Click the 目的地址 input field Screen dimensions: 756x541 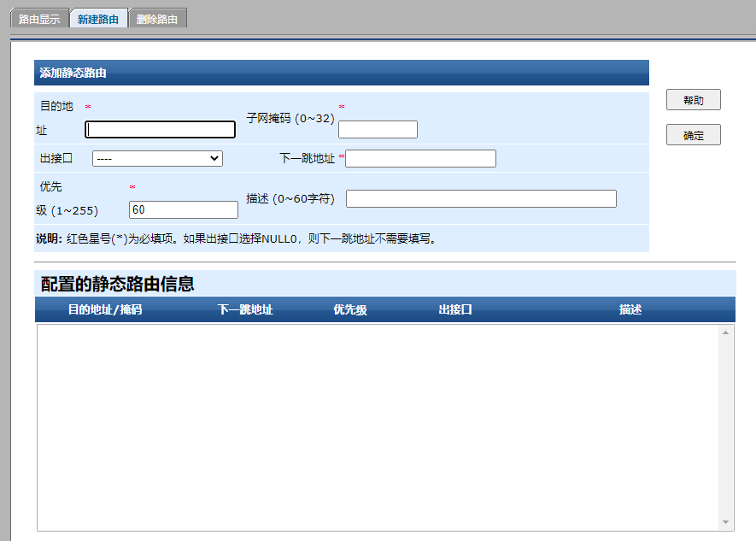pyautogui.click(x=161, y=130)
